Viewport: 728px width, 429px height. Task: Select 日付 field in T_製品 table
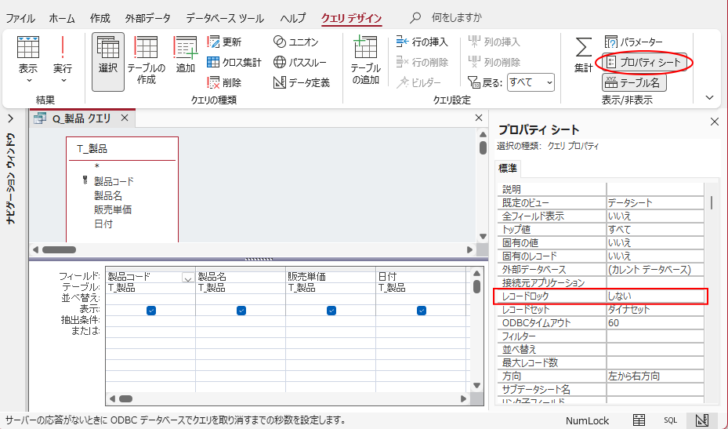pyautogui.click(x=104, y=224)
